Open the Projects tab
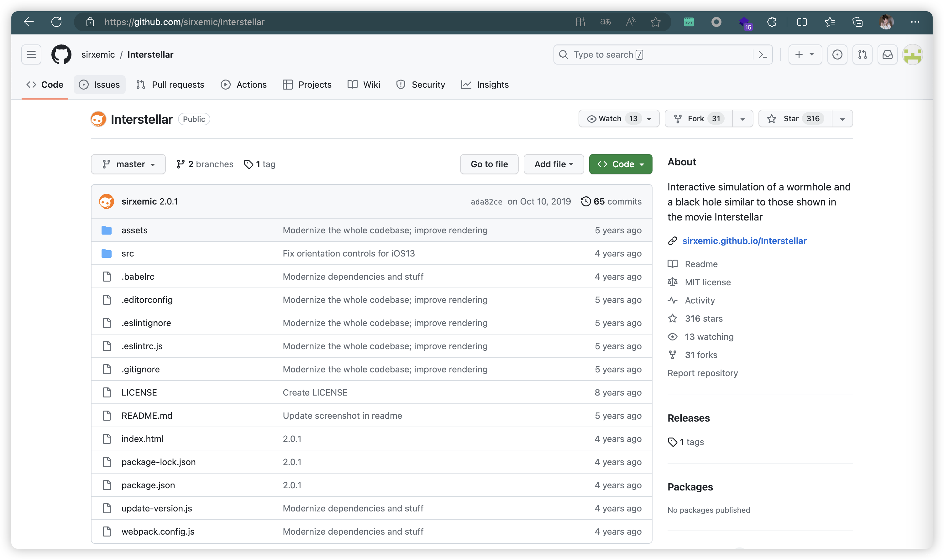This screenshot has width=944, height=560. tap(307, 85)
